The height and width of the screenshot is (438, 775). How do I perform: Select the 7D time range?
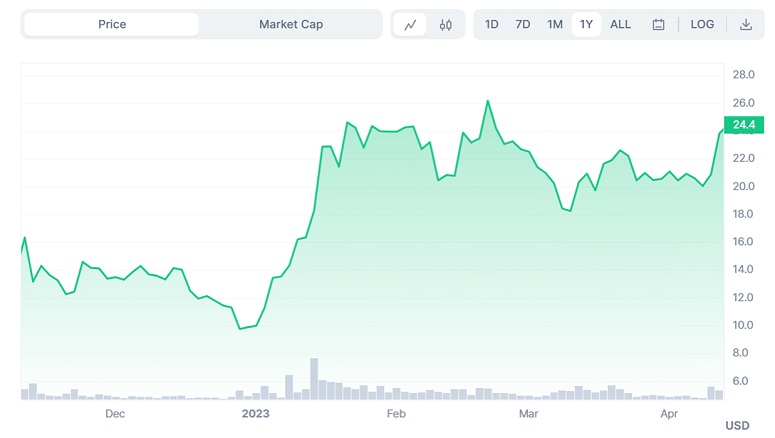click(522, 24)
